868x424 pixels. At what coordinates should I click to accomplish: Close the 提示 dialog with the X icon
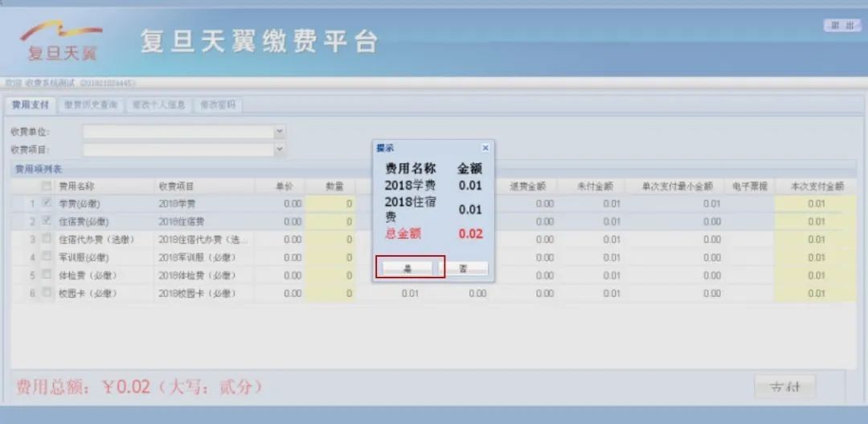(x=485, y=148)
